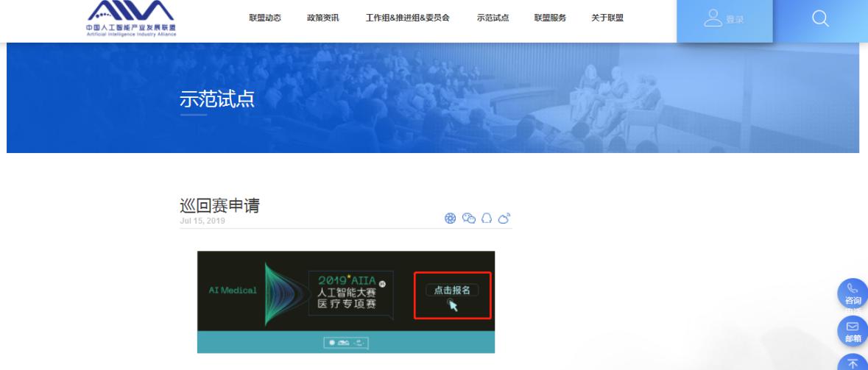Click the user login icon
The width and height of the screenshot is (868, 370).
(x=713, y=18)
